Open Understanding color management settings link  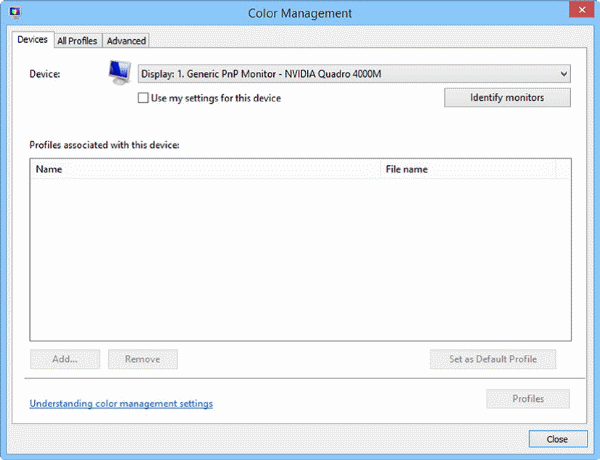[121, 404]
